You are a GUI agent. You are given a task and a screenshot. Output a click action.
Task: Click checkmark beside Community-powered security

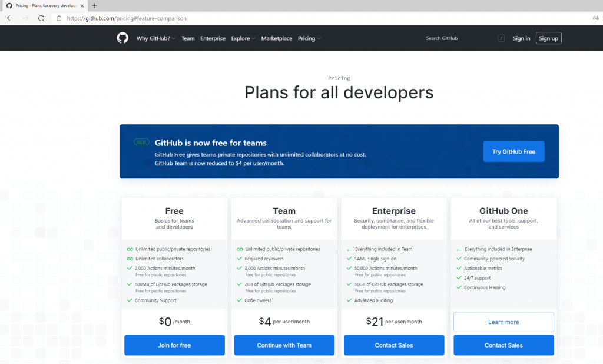[459, 259]
